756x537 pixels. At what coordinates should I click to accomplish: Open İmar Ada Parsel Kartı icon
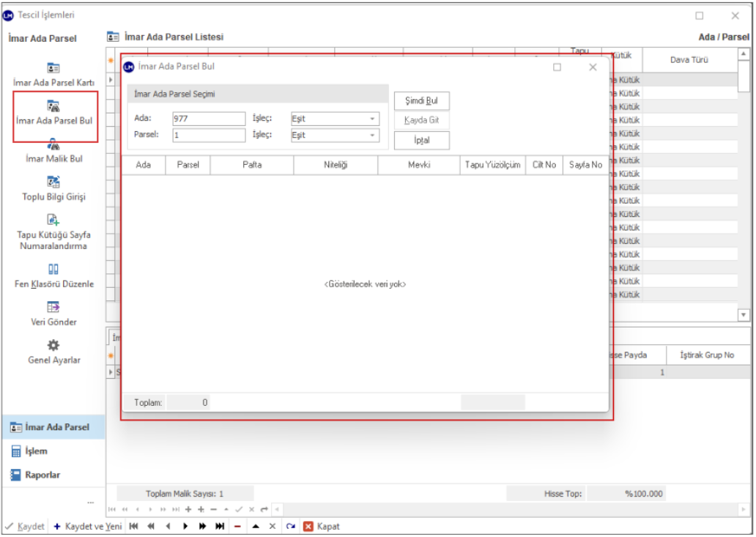tap(53, 68)
